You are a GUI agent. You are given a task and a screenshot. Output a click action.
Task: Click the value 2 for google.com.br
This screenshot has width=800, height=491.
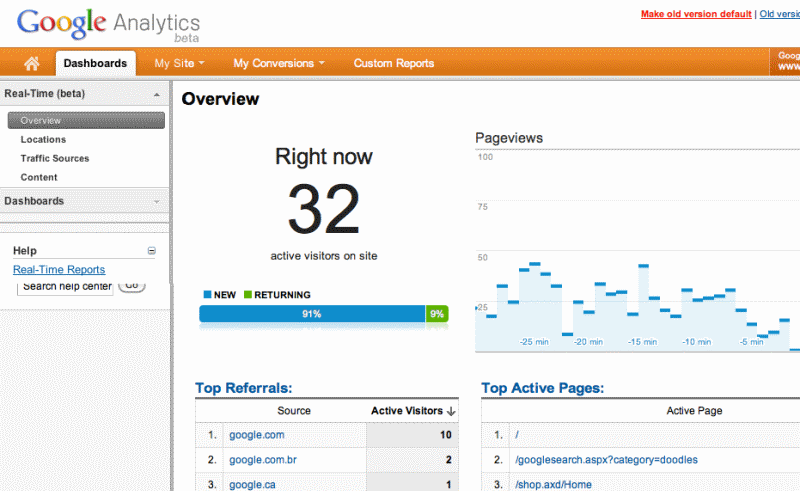pyautogui.click(x=448, y=460)
